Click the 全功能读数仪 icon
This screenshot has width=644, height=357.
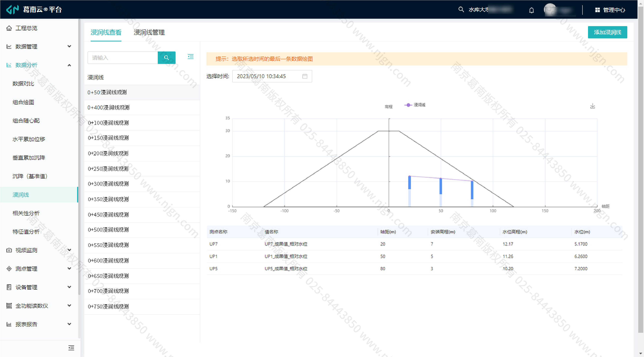pyautogui.click(x=9, y=306)
